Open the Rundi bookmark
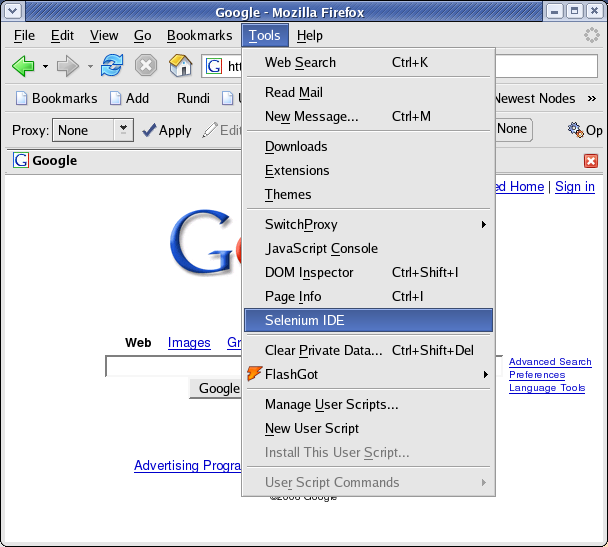The width and height of the screenshot is (608, 547). pyautogui.click(x=193, y=98)
